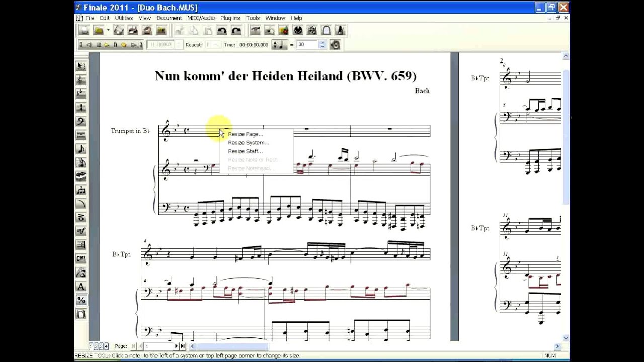Click the horizontal scrollbar right arrow
The image size is (644, 362).
(x=557, y=346)
